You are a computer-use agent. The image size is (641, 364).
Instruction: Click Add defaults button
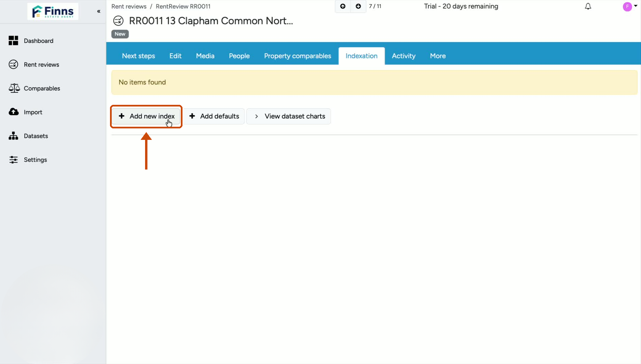pos(214,116)
